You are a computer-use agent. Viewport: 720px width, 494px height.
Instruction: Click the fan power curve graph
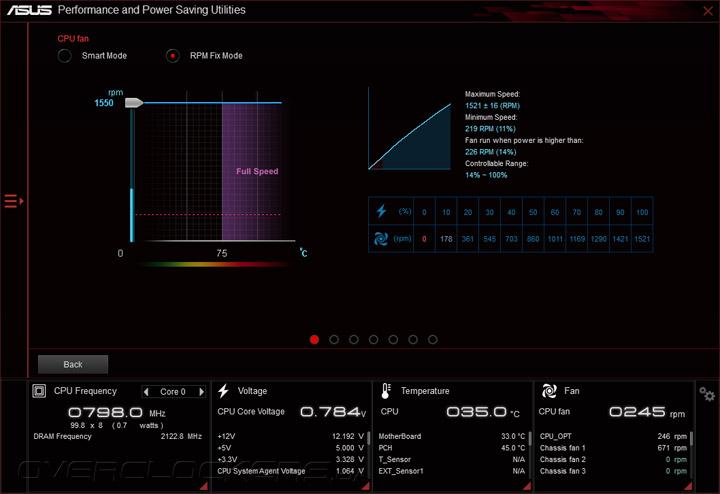(410, 129)
